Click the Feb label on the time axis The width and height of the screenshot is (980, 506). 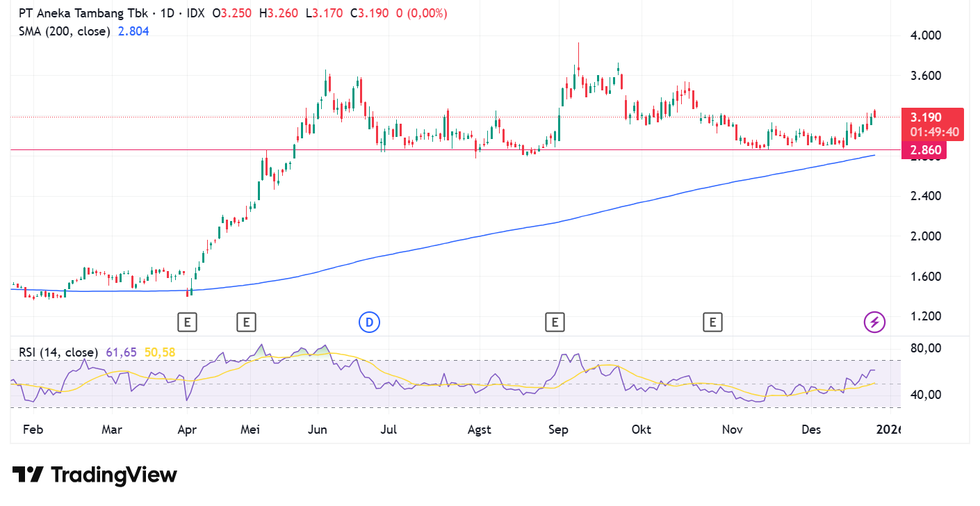33,430
